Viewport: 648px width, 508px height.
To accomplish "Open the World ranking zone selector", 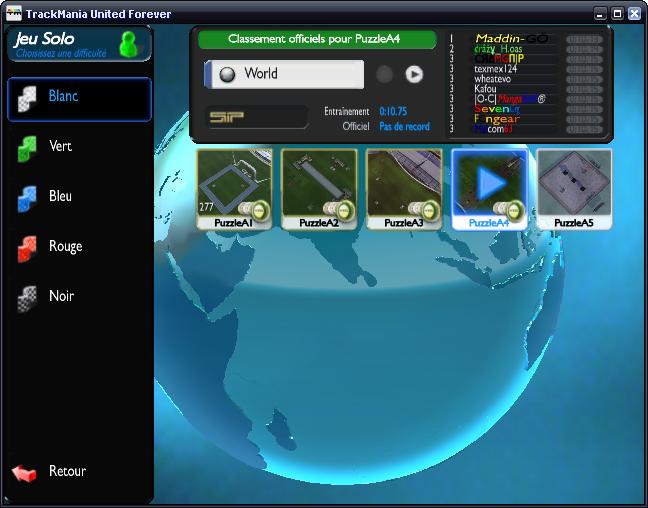I will pos(290,74).
